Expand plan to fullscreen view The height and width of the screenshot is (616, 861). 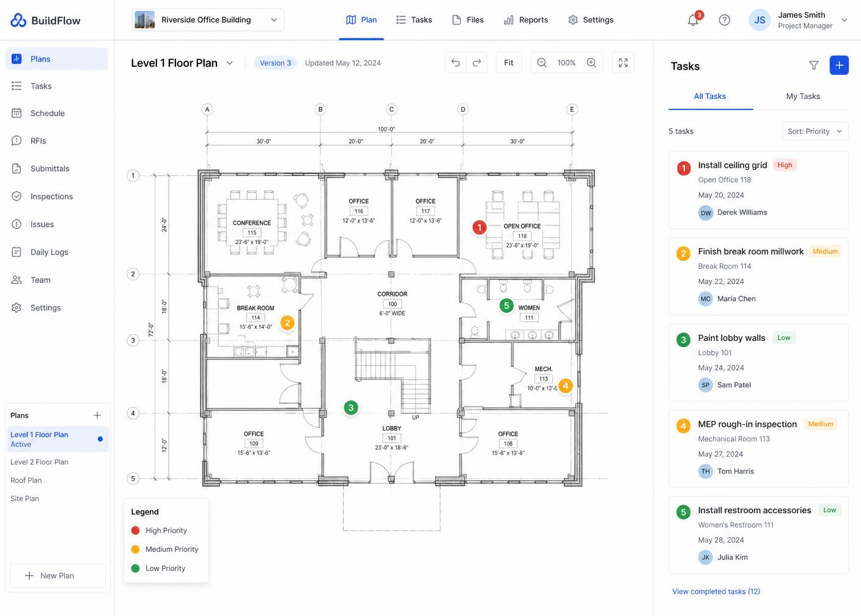pyautogui.click(x=623, y=62)
